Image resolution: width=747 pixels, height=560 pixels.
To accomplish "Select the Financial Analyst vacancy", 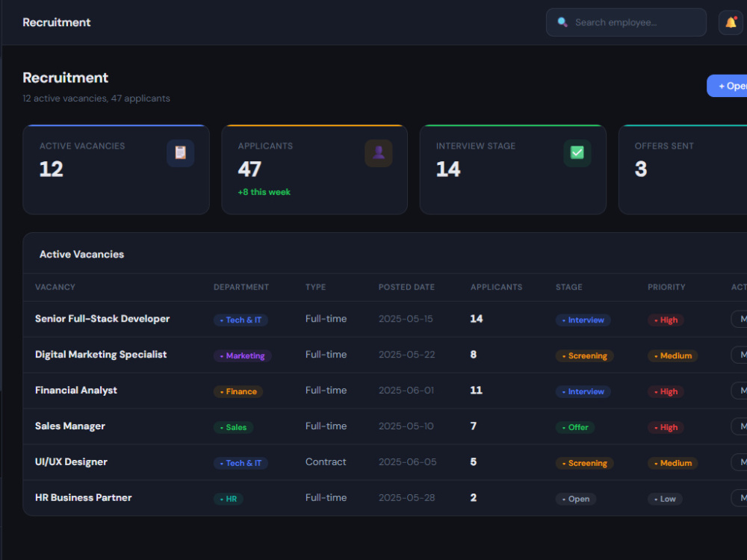I will tap(76, 390).
